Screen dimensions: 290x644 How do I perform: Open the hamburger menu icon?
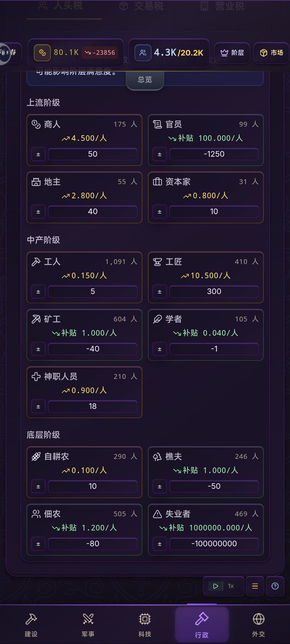(x=255, y=586)
